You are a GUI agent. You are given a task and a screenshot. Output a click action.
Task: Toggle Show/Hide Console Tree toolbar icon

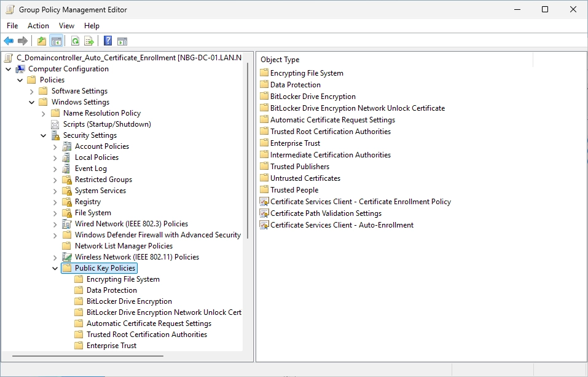click(x=57, y=41)
